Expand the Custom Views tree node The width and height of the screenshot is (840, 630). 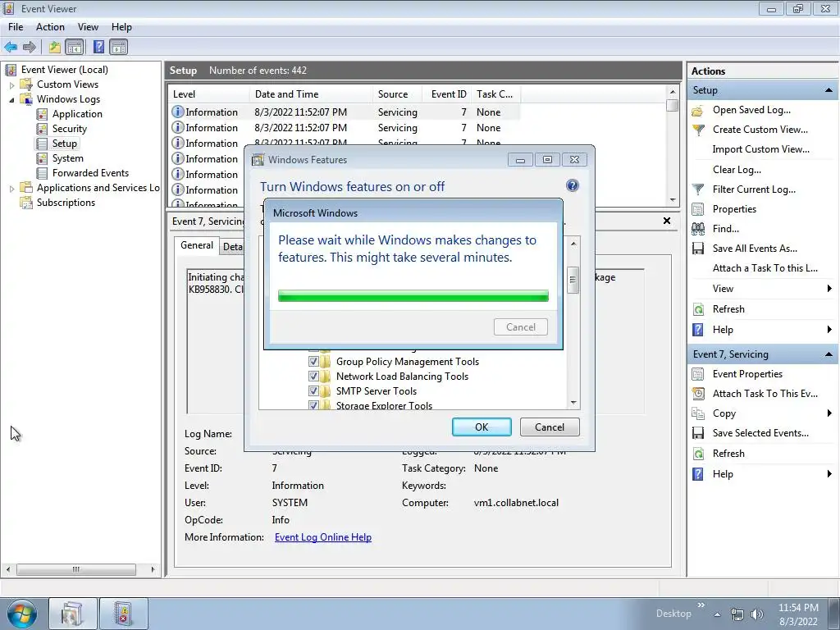pyautogui.click(x=11, y=84)
